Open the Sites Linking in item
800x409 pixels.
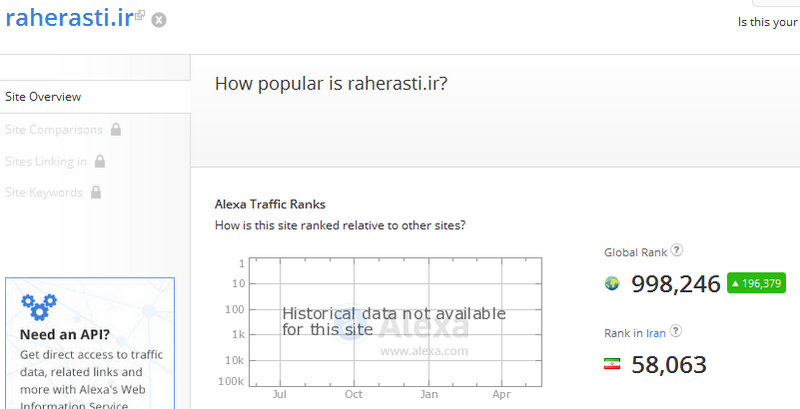46,162
